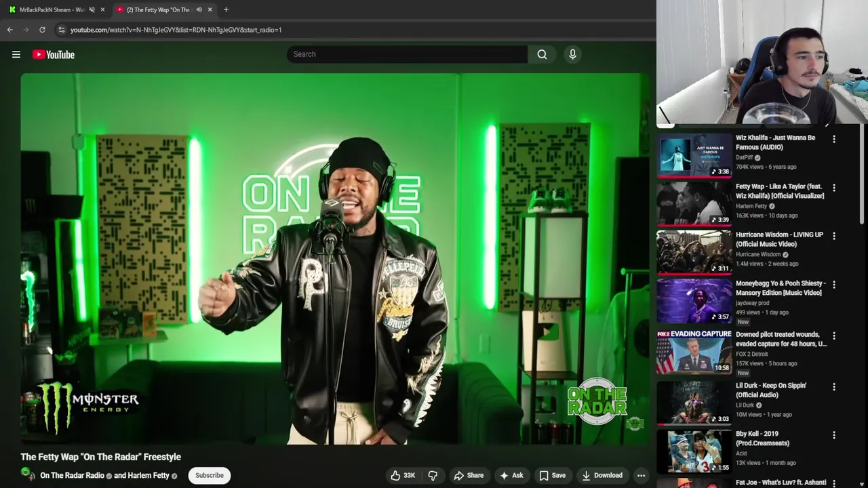This screenshot has width=868, height=488.
Task: Open options menu for Hurricane Wisdom video
Action: (x=834, y=236)
